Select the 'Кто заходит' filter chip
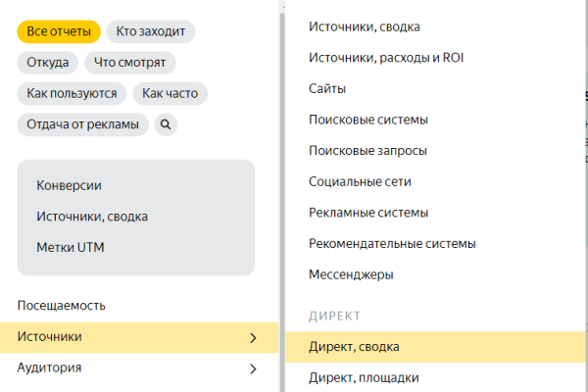 coord(150,31)
